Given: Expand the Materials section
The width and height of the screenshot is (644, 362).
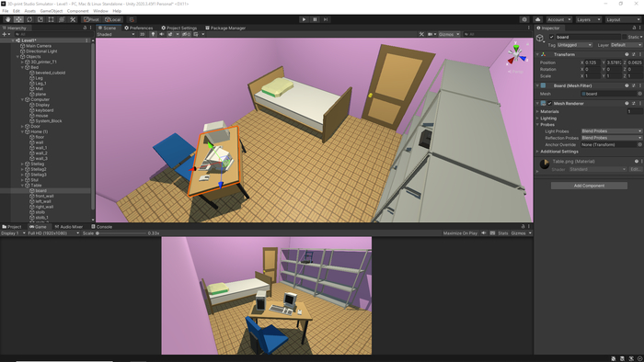Looking at the screenshot, I should tap(537, 111).
